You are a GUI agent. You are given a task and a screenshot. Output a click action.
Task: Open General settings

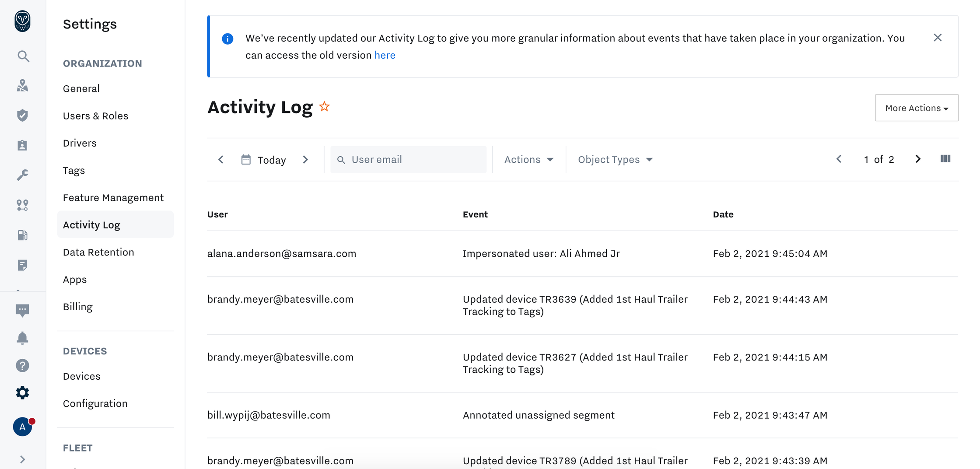click(81, 88)
